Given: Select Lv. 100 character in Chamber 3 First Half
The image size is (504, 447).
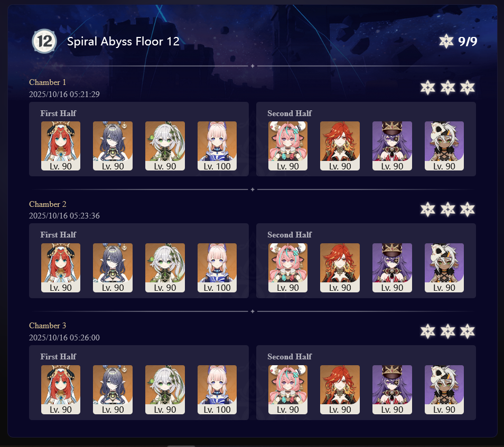Looking at the screenshot, I should (217, 389).
